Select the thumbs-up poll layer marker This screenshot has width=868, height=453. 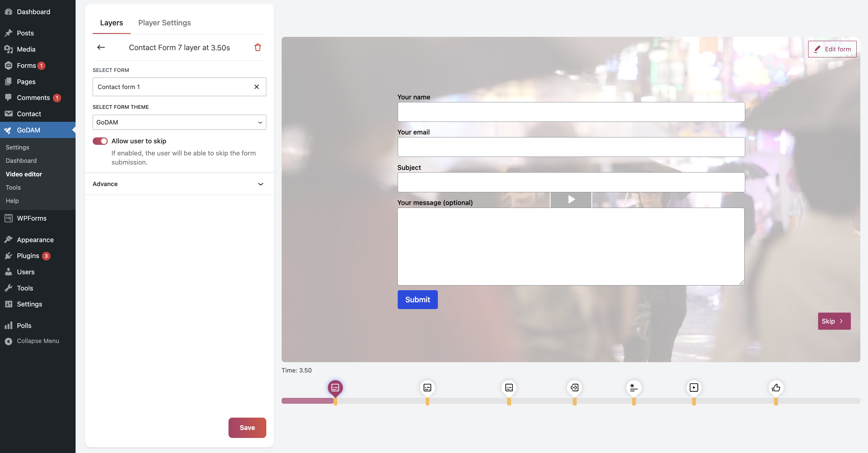tap(776, 388)
